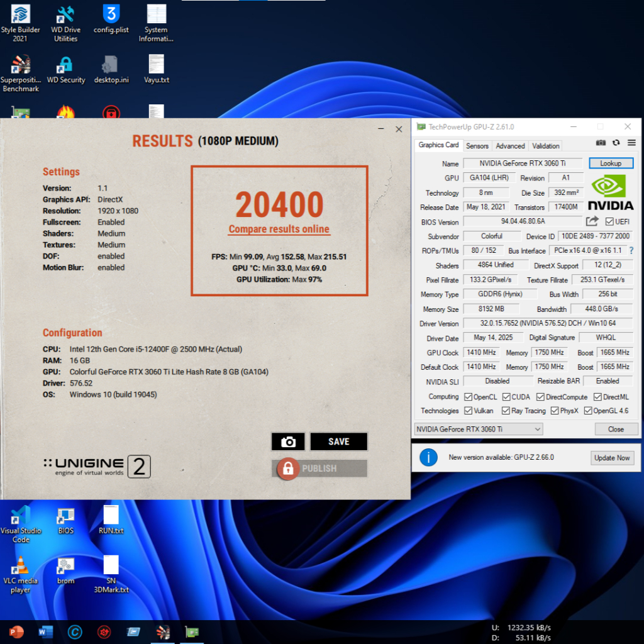
Task: Switch to the Sensors tab
Action: coord(477,146)
